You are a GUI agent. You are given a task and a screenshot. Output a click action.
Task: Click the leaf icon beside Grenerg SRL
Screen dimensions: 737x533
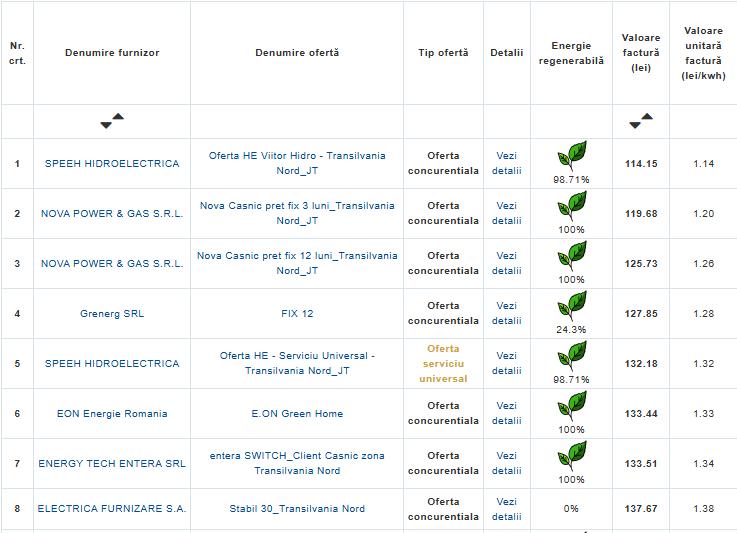coord(571,306)
